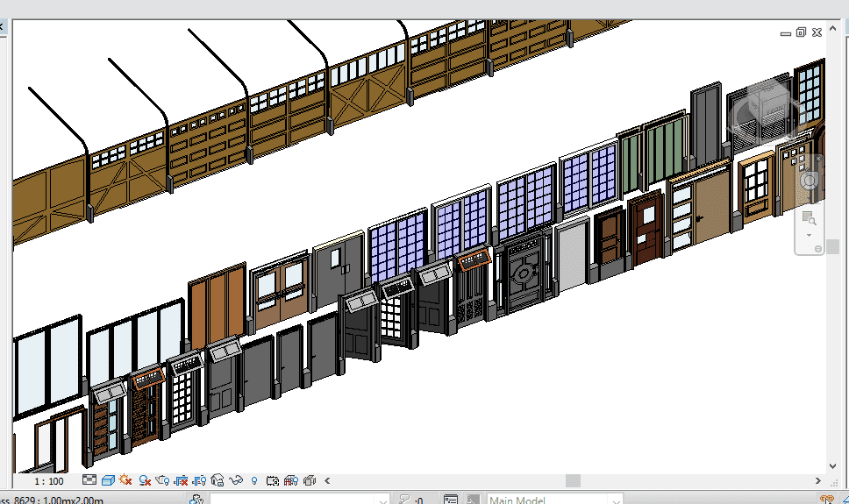Open Temporary Hide/Isolate sunglasses icon
This screenshot has width=849, height=504.
235,480
